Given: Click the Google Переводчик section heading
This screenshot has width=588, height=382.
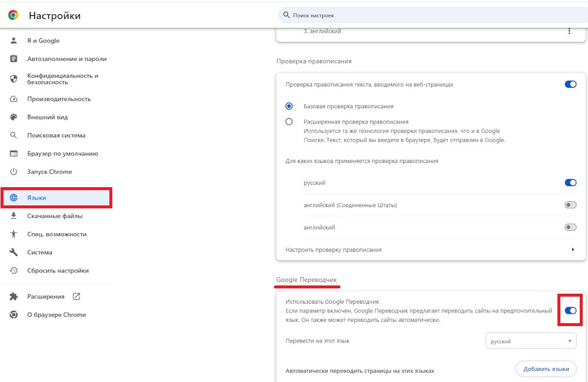Looking at the screenshot, I should click(306, 280).
